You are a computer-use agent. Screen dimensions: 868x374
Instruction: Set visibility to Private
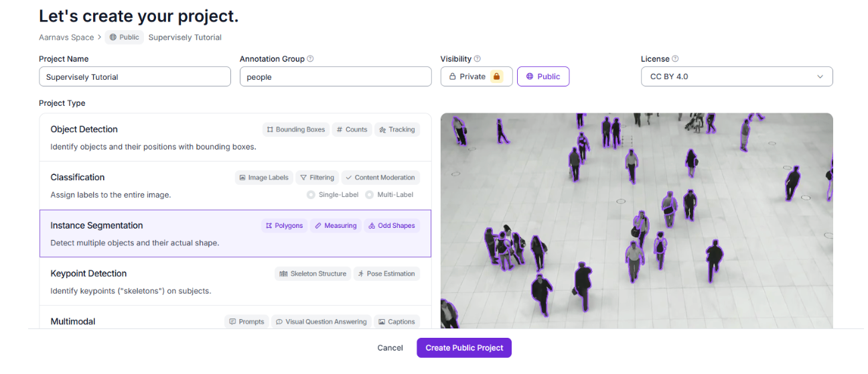(x=476, y=76)
